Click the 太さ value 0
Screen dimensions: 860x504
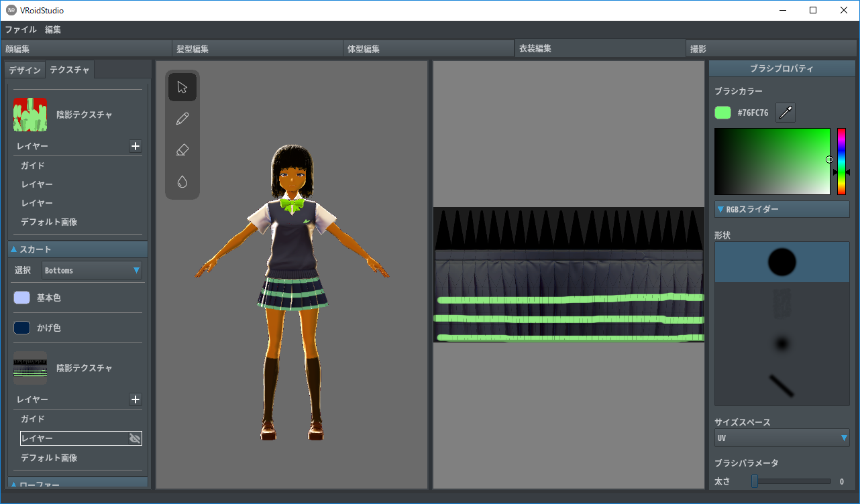pyautogui.click(x=841, y=481)
